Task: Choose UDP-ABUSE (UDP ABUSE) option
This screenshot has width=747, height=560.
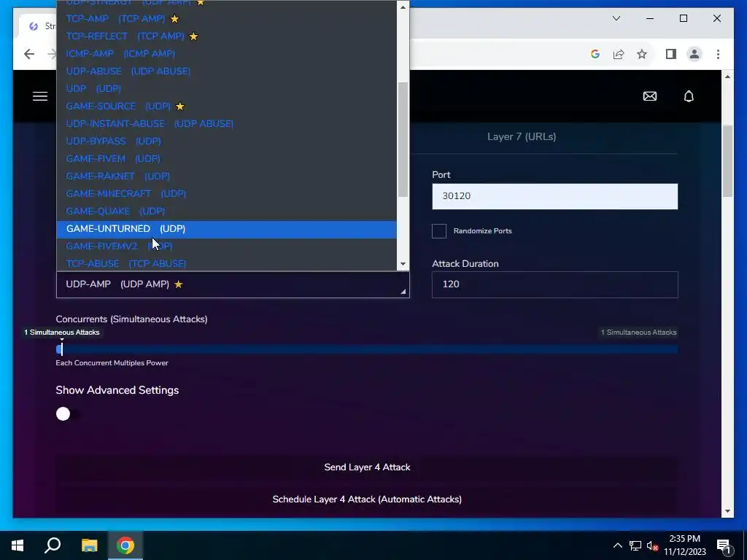Action: tap(226, 71)
